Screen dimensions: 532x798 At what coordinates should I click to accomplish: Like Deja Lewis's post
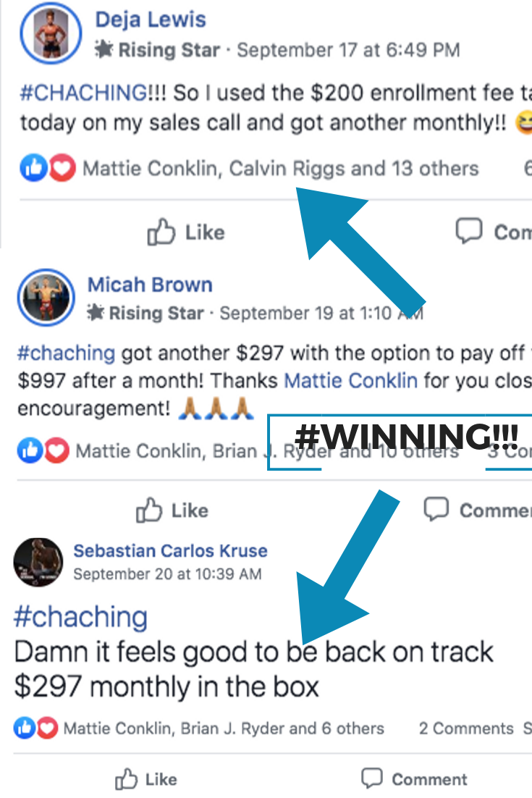(x=186, y=232)
